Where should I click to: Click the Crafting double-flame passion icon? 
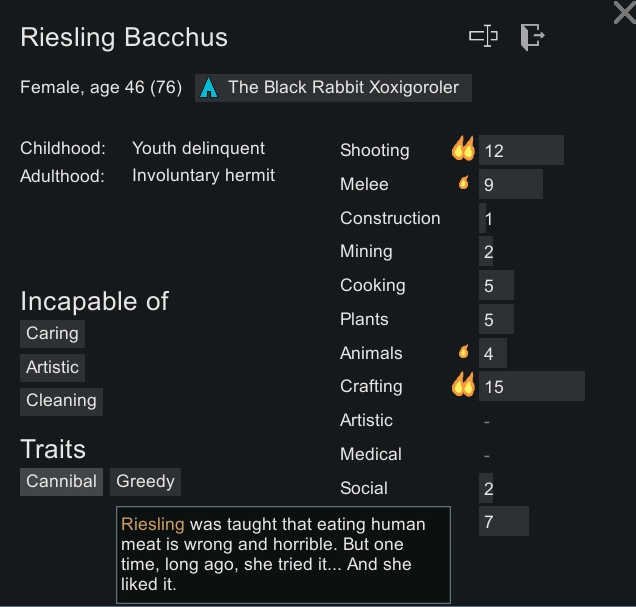463,385
